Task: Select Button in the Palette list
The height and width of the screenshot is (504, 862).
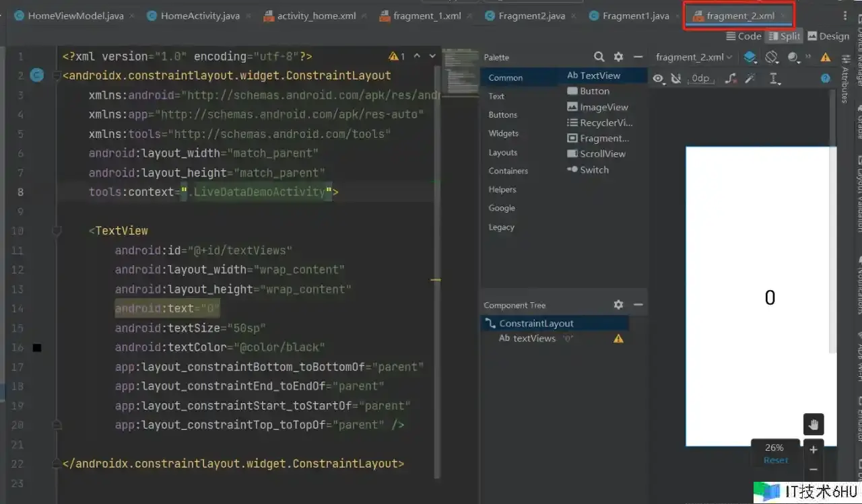Action: point(594,91)
